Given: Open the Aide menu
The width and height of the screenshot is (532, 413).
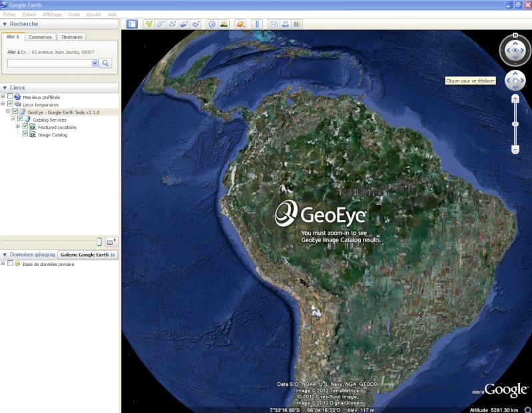Looking at the screenshot, I should (113, 15).
